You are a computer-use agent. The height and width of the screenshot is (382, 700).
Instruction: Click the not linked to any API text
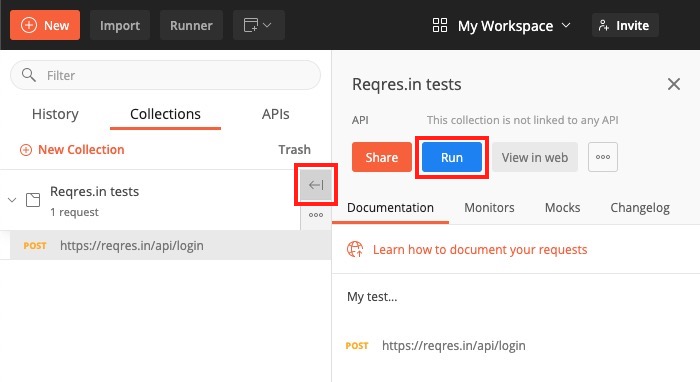click(522, 120)
